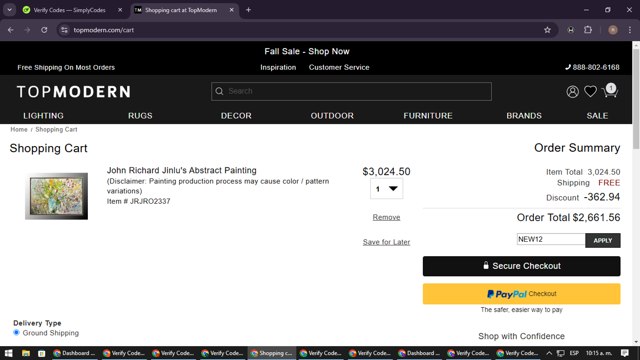Open the FURNITURE menu
This screenshot has width=640, height=360.
pyautogui.click(x=428, y=116)
